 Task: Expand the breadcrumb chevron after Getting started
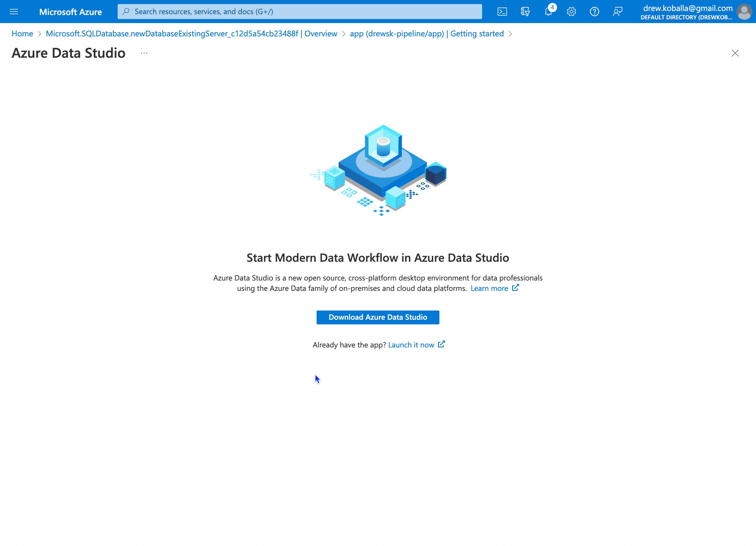pyautogui.click(x=510, y=34)
